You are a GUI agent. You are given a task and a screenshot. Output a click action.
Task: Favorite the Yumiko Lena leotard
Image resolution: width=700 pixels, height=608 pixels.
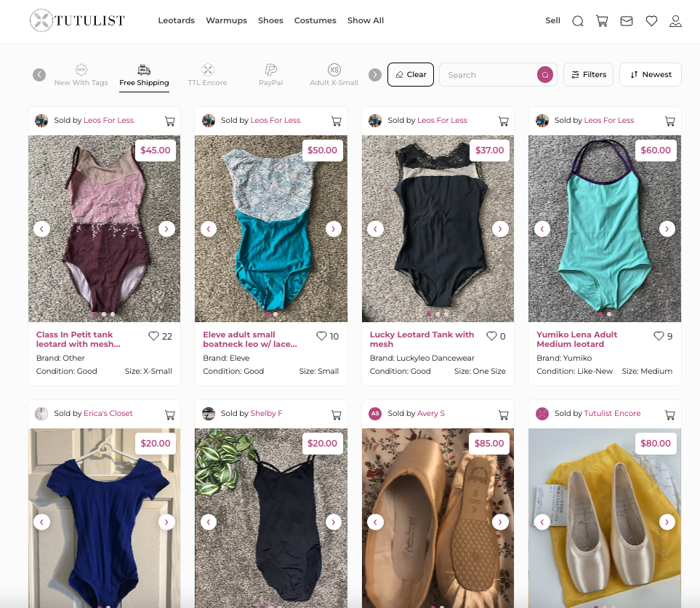pyautogui.click(x=659, y=336)
